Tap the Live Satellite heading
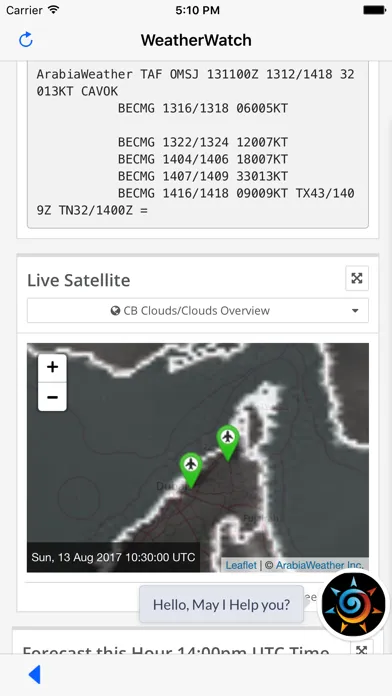This screenshot has height=696, width=392. (79, 281)
